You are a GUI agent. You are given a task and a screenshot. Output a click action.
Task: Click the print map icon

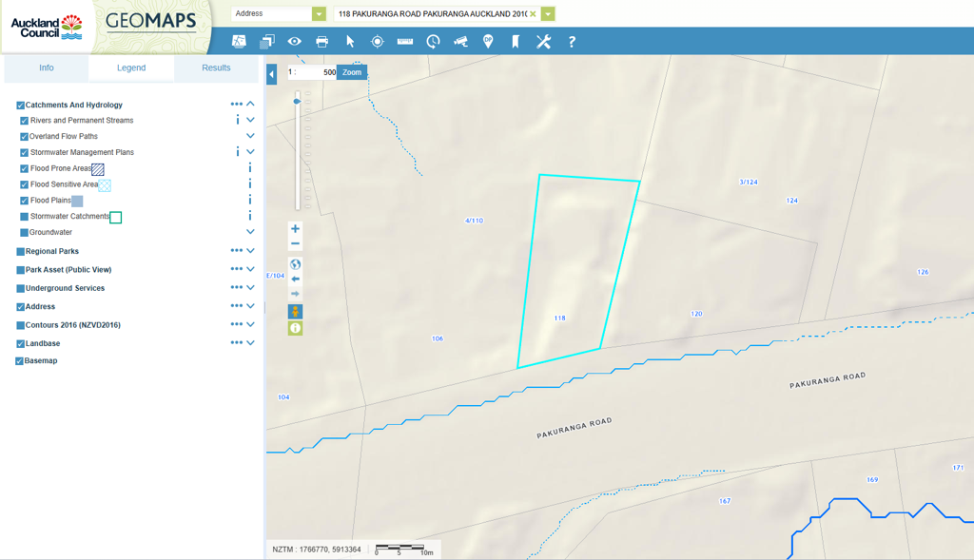(321, 42)
